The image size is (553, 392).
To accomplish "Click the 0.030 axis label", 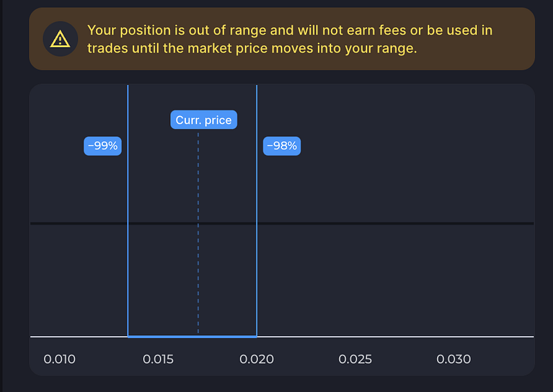I will point(453,360).
